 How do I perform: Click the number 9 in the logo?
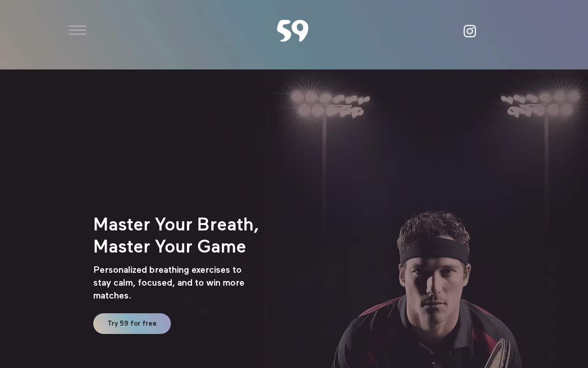pyautogui.click(x=301, y=30)
